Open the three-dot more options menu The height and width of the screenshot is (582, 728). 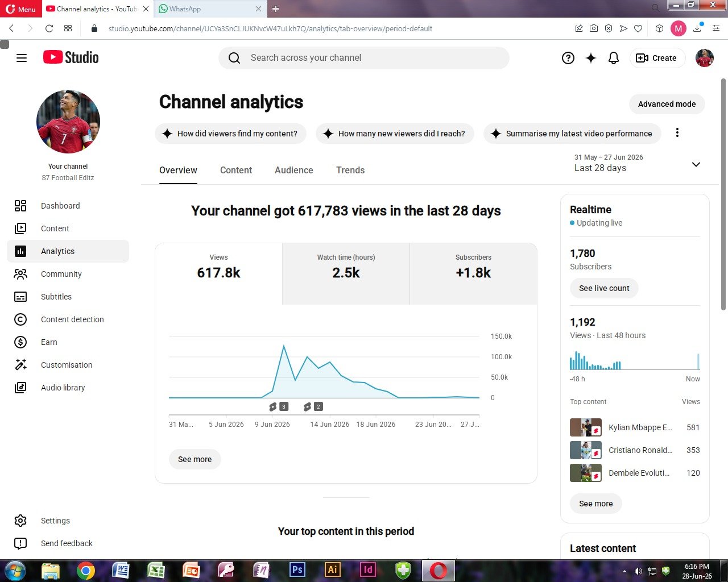677,132
